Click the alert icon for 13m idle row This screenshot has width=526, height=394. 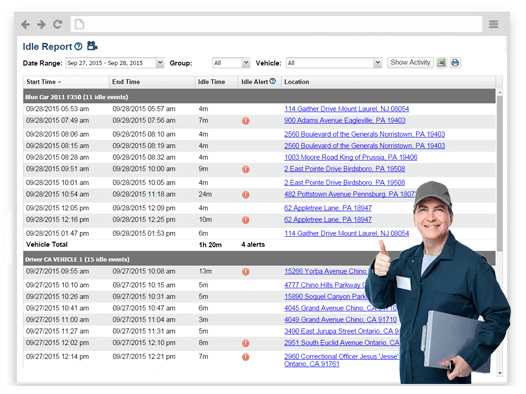(246, 272)
